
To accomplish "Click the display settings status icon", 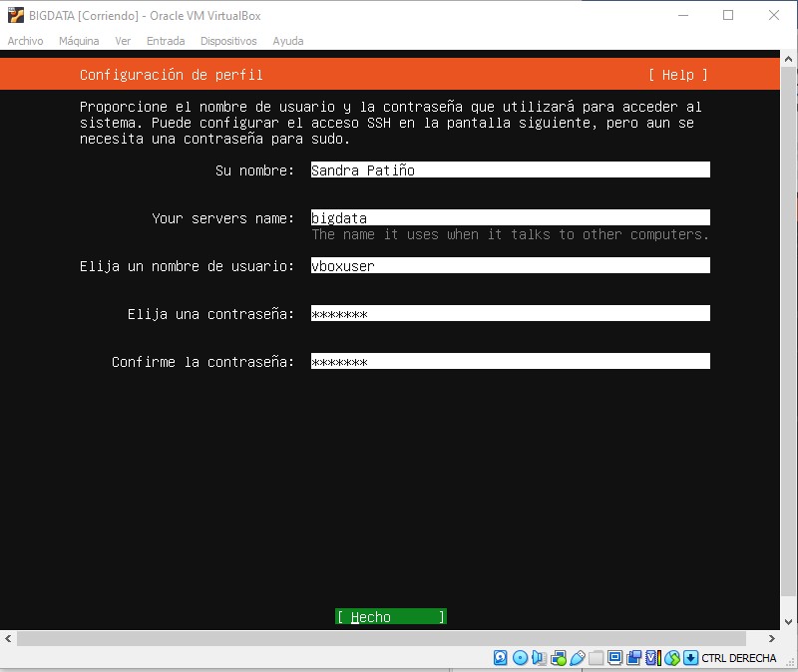I will coord(614,658).
